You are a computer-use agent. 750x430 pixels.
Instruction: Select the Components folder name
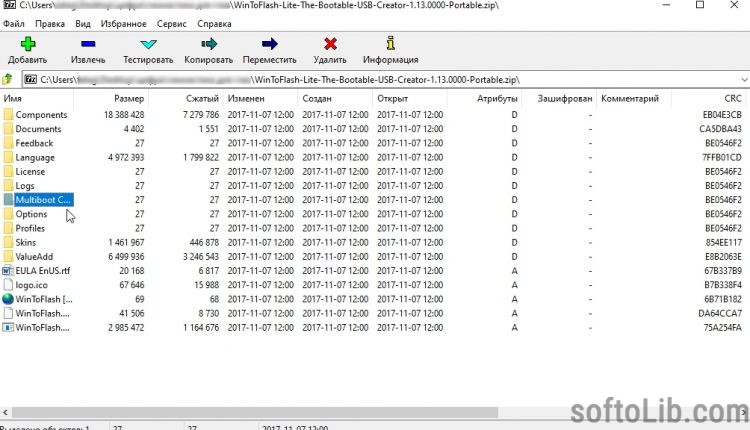coord(41,115)
